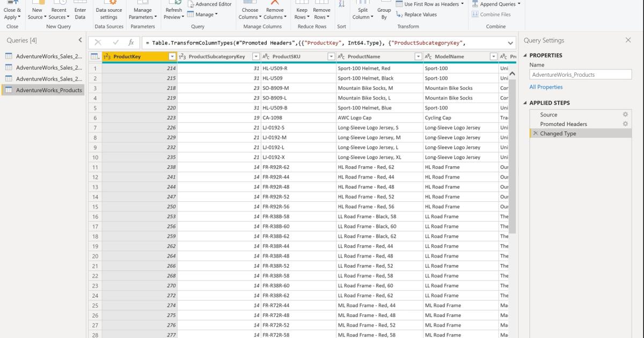Screen dimensions: 644x338
Task: Click inside the query Name field
Action: (x=580, y=74)
